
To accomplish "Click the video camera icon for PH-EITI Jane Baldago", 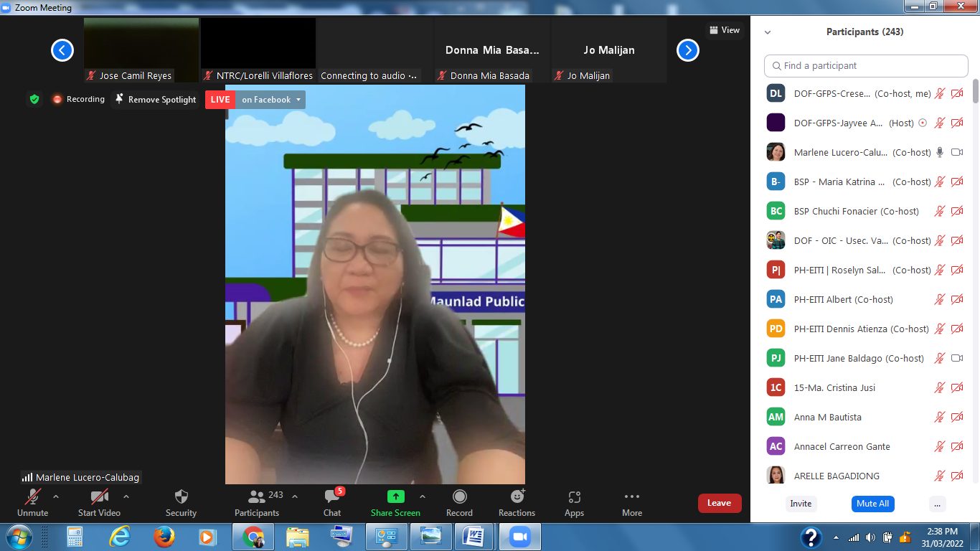I will [957, 358].
